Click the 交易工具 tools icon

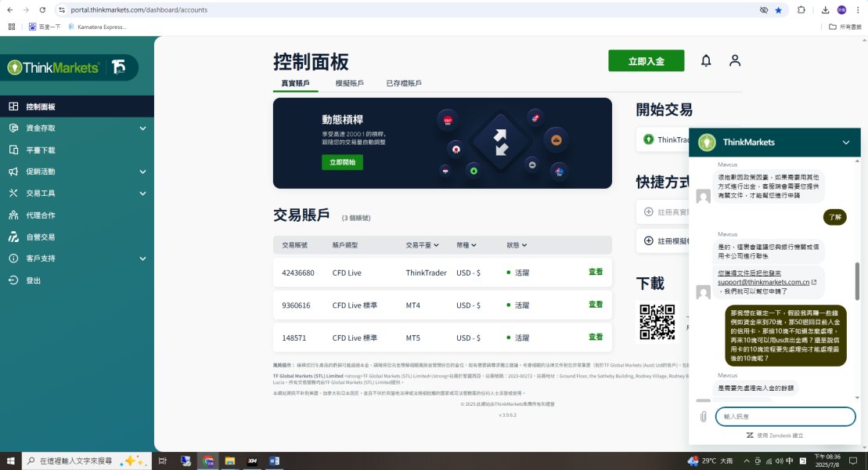[x=13, y=193]
